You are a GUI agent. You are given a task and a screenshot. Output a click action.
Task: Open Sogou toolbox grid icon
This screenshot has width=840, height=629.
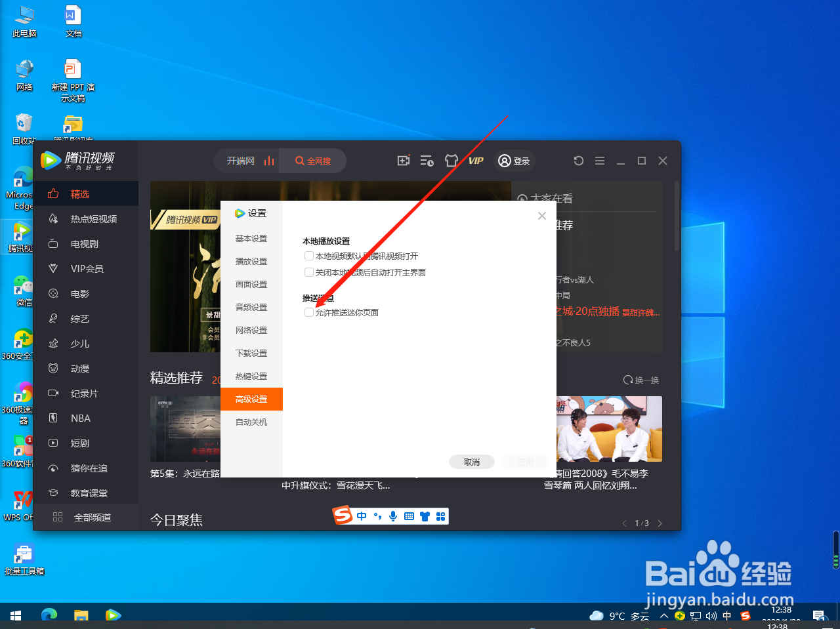coord(440,516)
